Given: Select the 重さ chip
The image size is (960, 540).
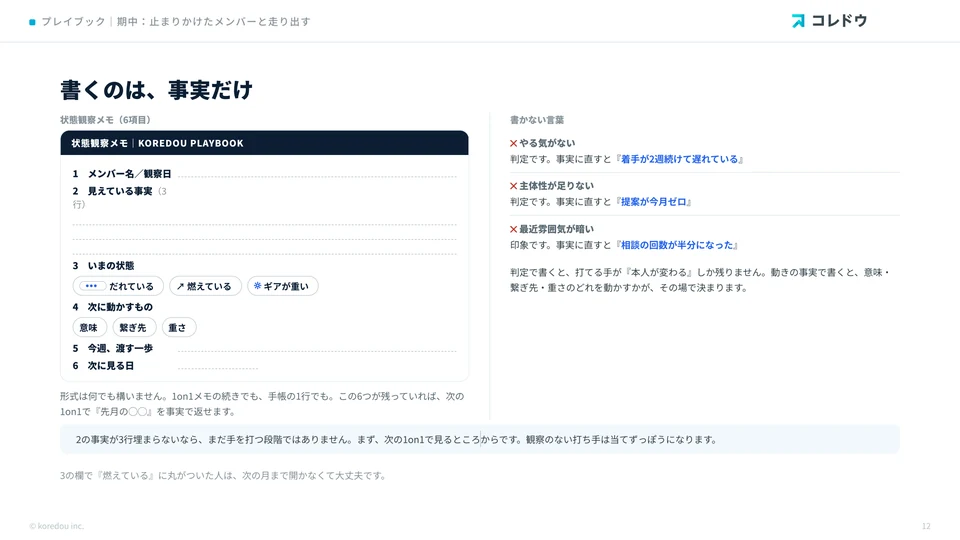Looking at the screenshot, I should point(179,328).
